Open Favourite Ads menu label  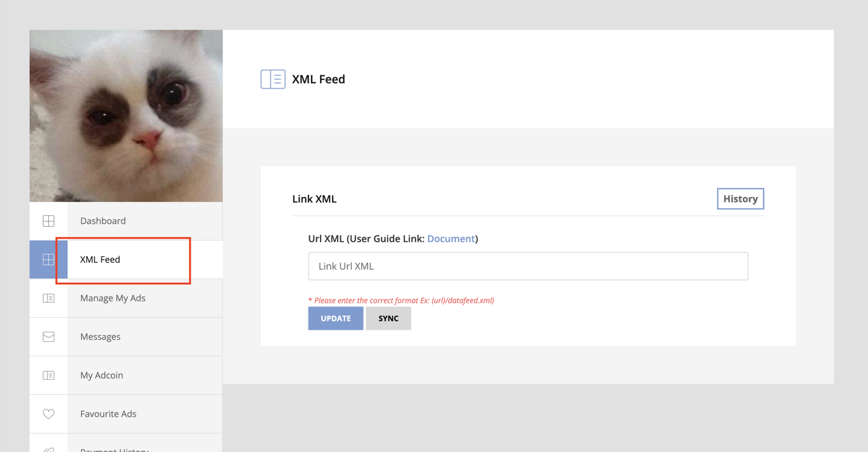108,414
